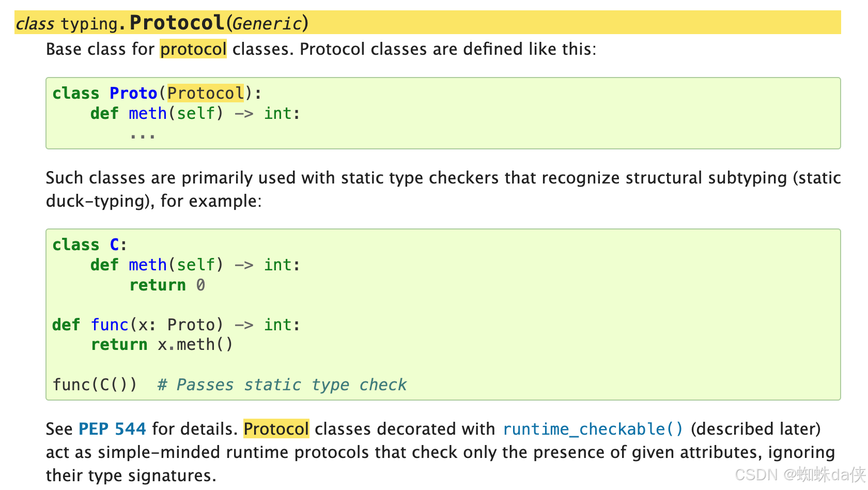Click 'return x.meth()' line
This screenshot has height=490, width=868.
click(162, 344)
